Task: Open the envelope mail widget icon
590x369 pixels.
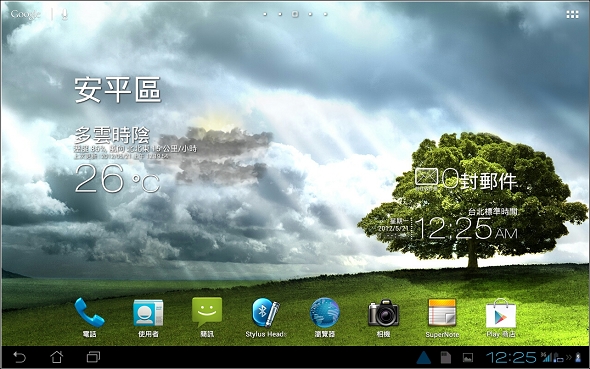Action: click(x=426, y=176)
